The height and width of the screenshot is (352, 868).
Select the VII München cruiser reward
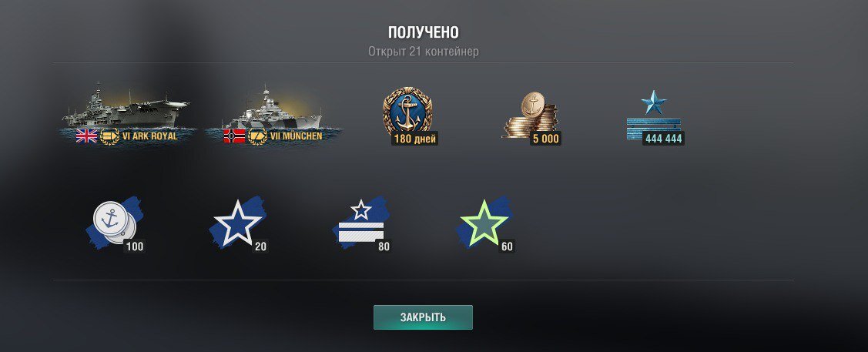pos(273,115)
